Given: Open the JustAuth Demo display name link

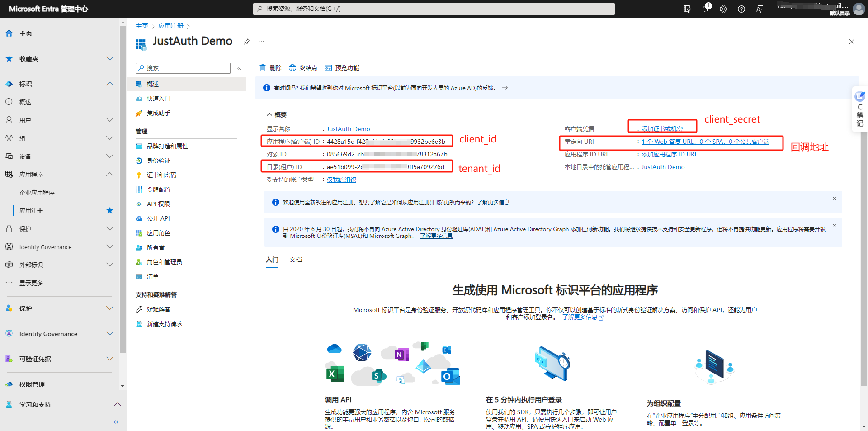Looking at the screenshot, I should tap(349, 129).
